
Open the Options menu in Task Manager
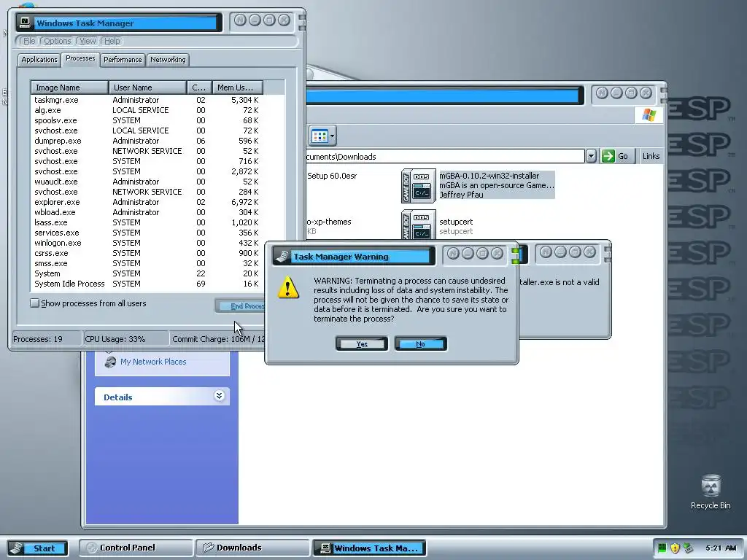[57, 41]
